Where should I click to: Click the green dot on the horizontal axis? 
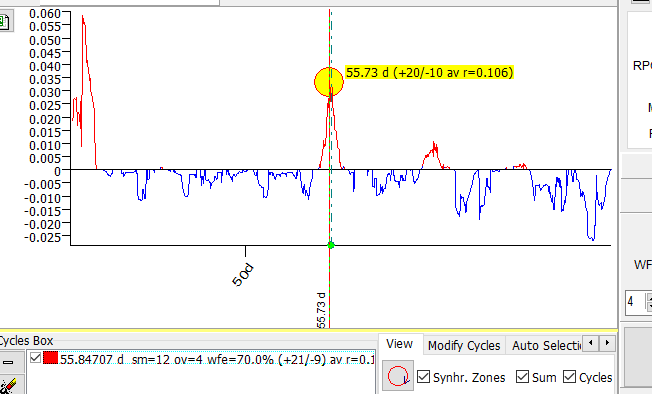pos(331,245)
